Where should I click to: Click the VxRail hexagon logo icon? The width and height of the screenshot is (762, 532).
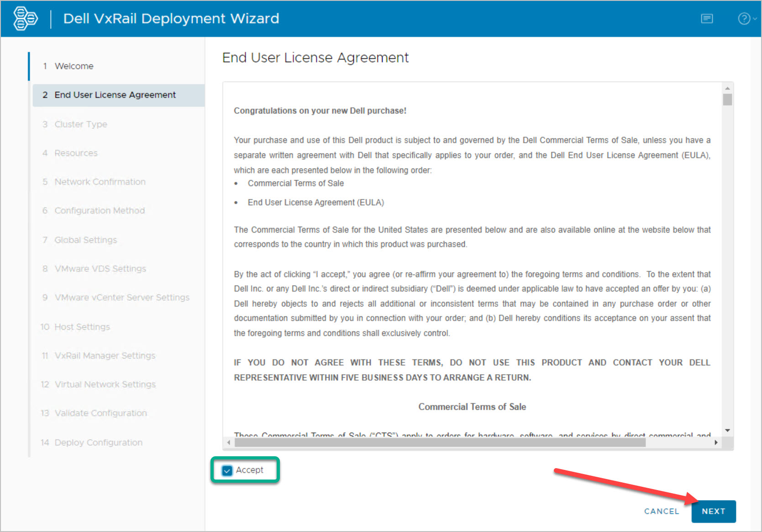coord(26,19)
